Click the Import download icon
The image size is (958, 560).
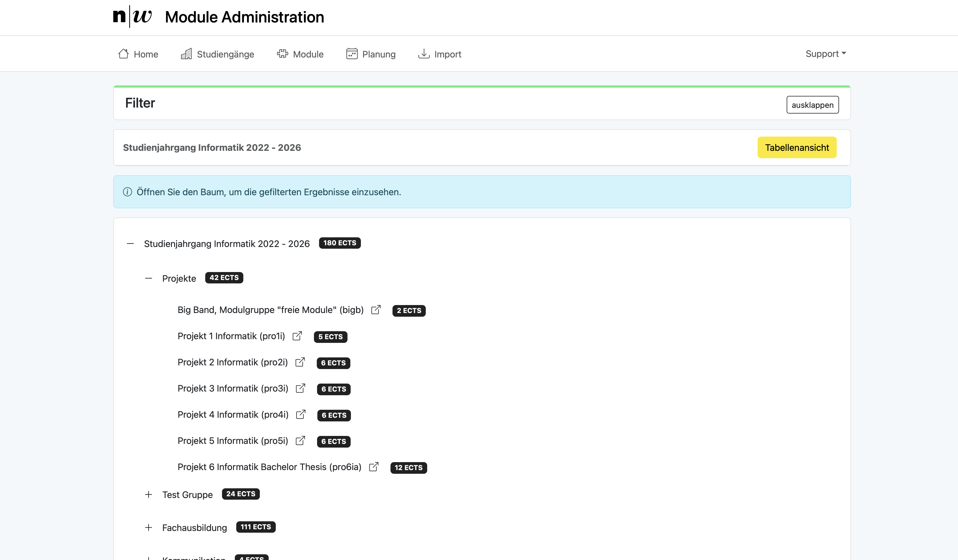424,53
